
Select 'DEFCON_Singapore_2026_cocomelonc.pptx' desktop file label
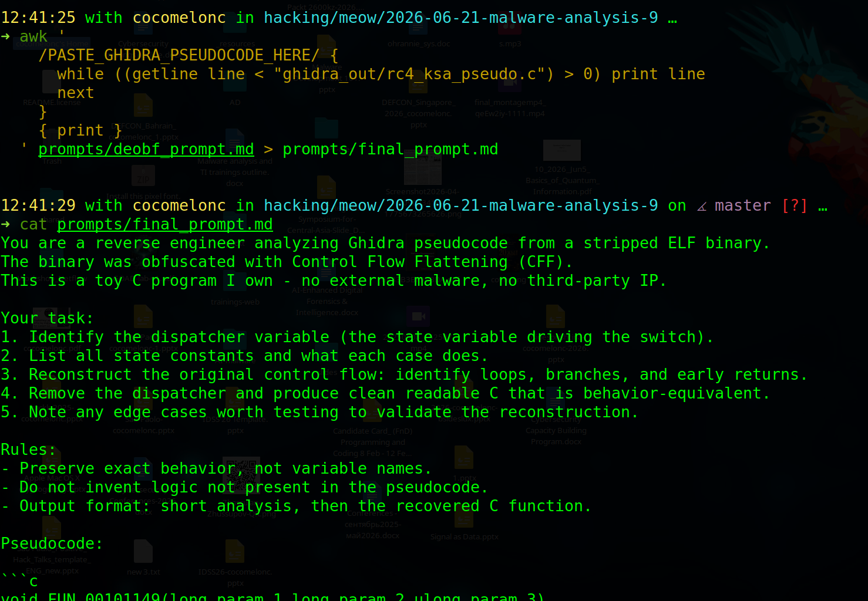419,113
